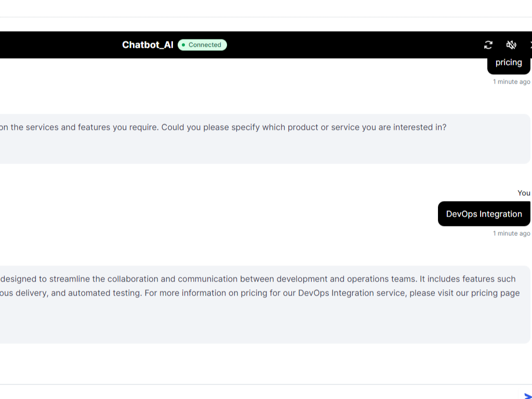Close the chat using the header X
The height and width of the screenshot is (399, 532).
click(x=530, y=45)
